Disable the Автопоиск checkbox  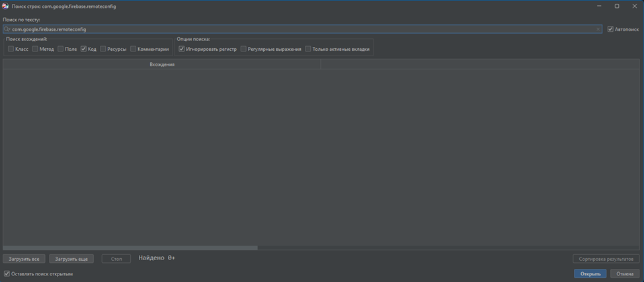click(611, 29)
